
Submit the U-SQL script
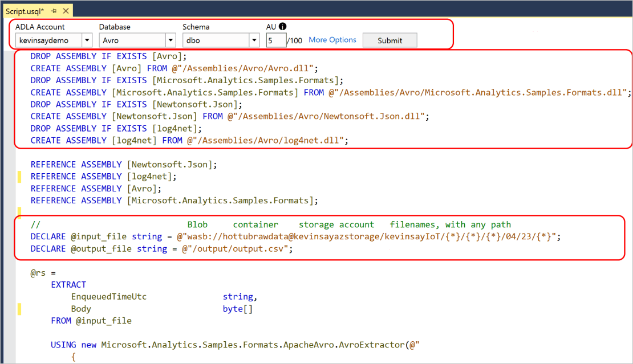coord(389,39)
